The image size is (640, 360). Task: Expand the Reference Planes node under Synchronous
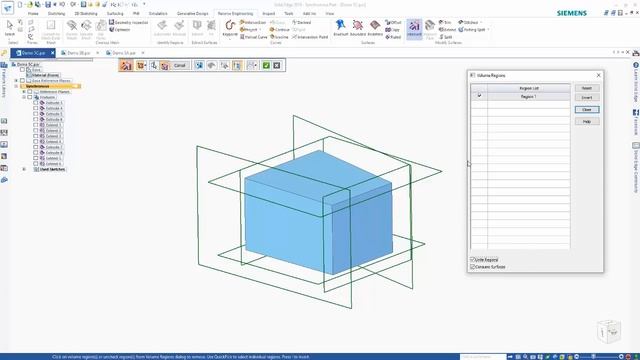pos(24,92)
